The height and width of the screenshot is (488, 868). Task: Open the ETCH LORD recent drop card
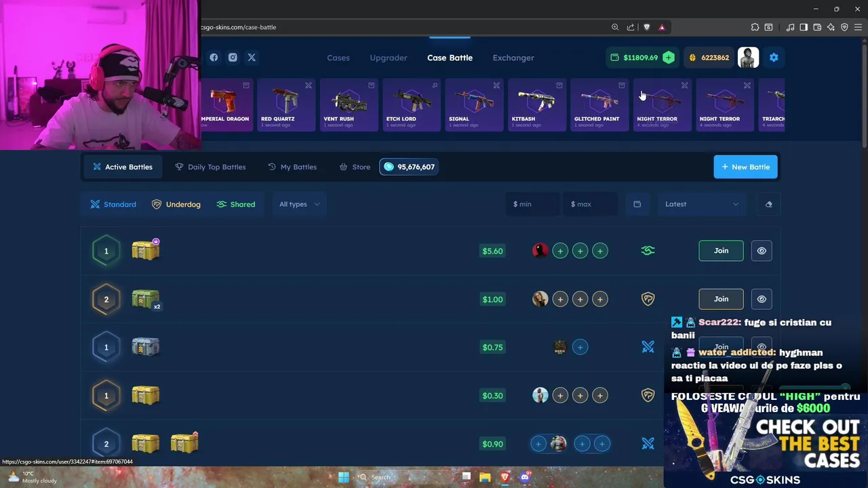[412, 104]
